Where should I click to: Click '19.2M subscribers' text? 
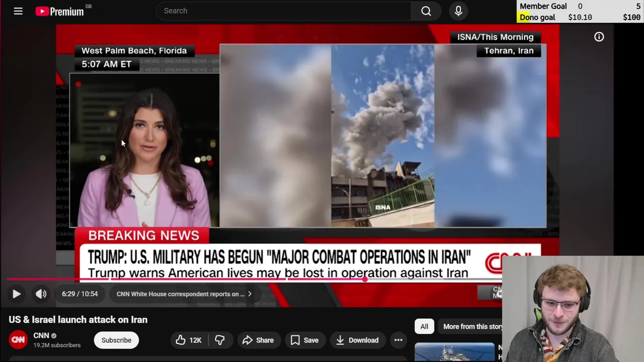[57, 345]
